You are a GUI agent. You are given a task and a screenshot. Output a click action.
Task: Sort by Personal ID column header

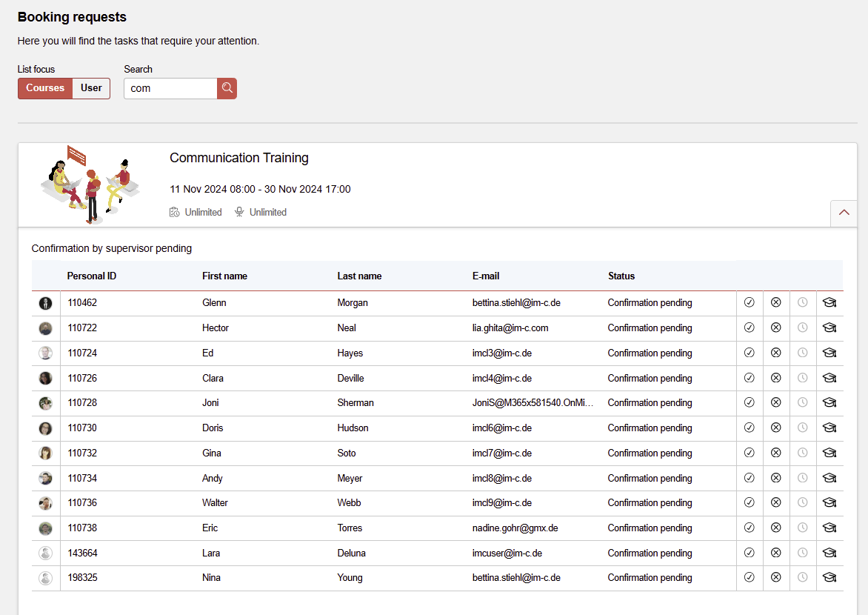coord(92,276)
